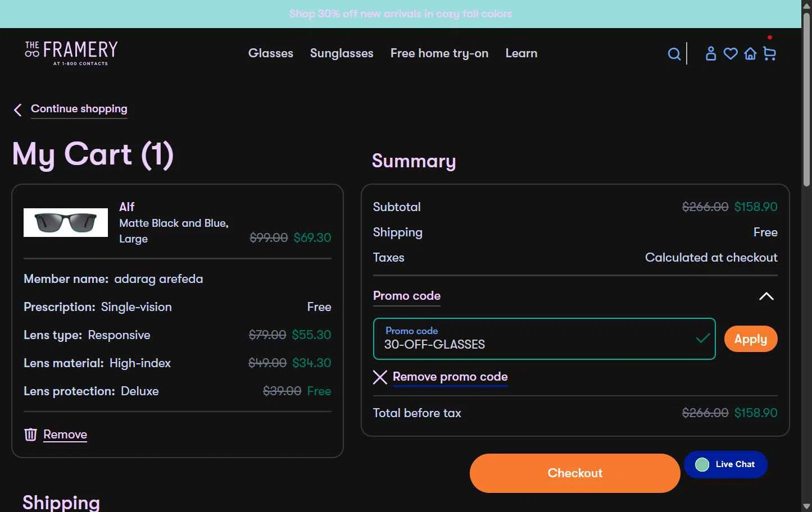
Task: Open the account profile icon
Action: tap(711, 53)
